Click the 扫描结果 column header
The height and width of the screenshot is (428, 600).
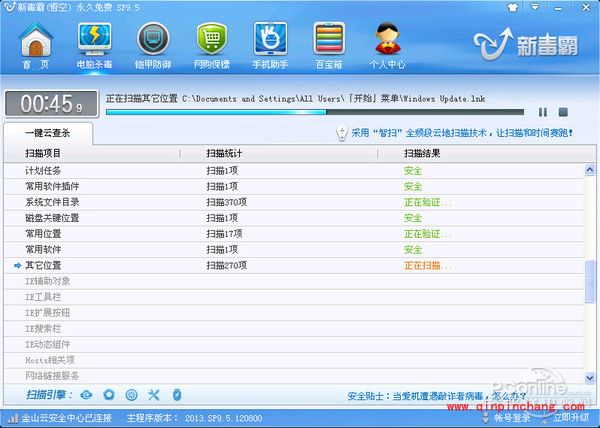click(422, 153)
